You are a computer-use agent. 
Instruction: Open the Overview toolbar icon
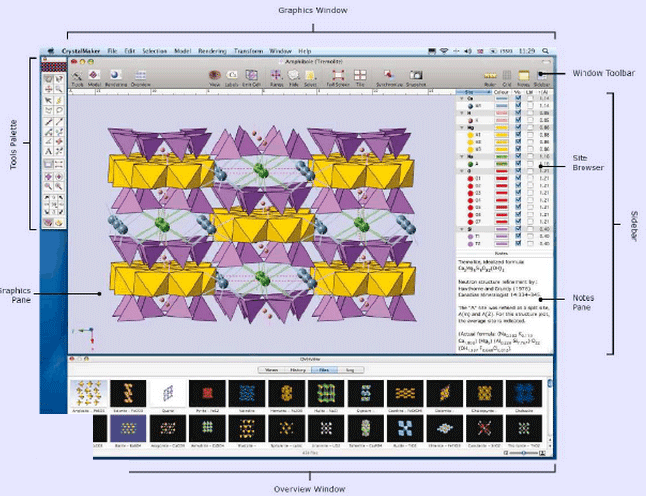[140, 77]
